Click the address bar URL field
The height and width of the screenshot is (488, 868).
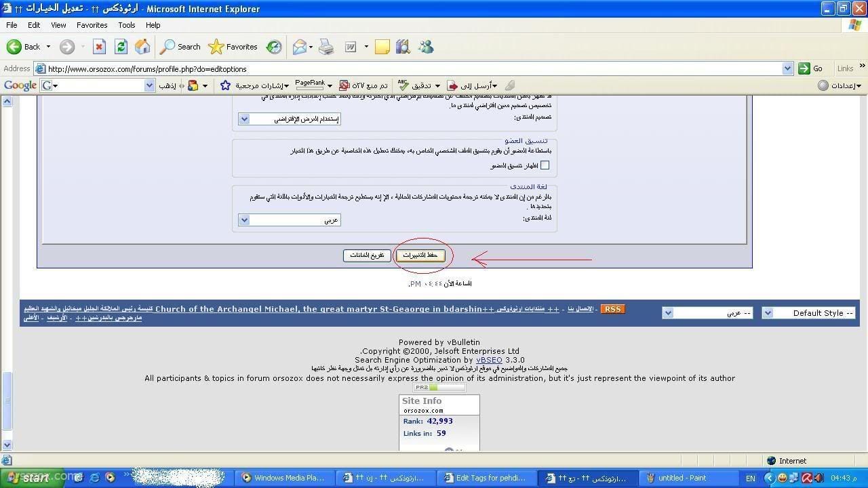[407, 68]
